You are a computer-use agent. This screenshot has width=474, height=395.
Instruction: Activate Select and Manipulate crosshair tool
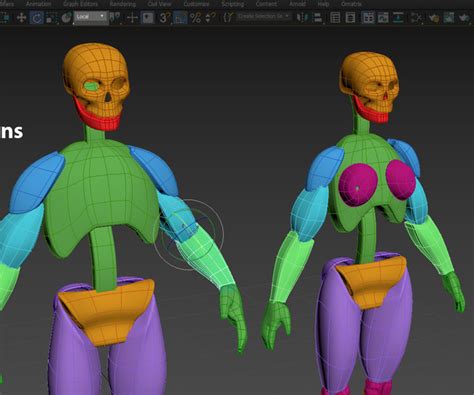tap(133, 17)
